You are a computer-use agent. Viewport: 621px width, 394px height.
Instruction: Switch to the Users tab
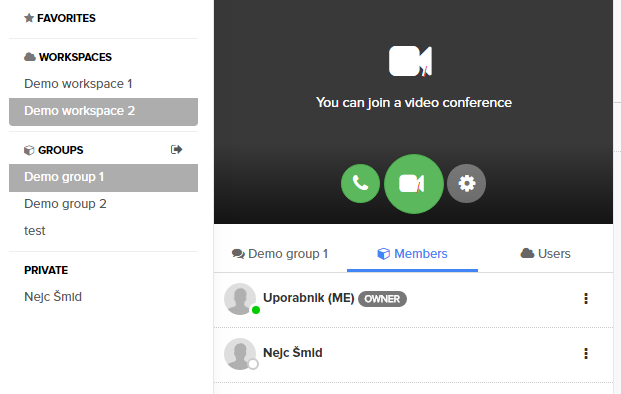(x=545, y=253)
